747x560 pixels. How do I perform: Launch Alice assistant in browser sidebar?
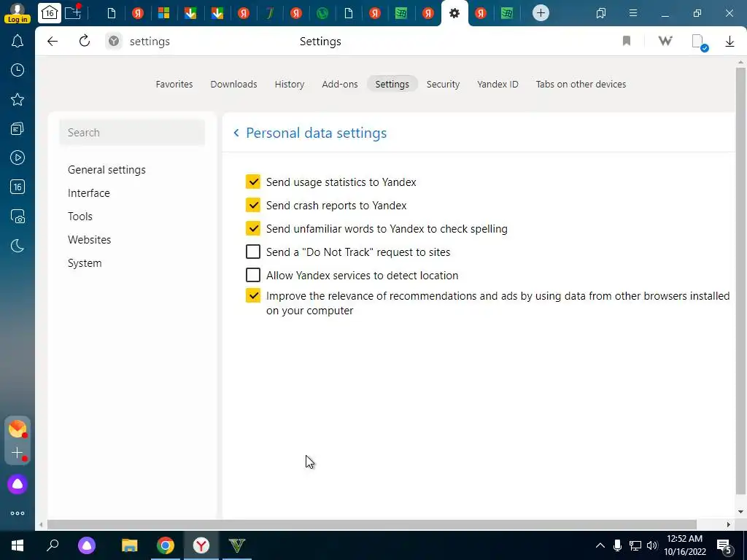(18, 484)
